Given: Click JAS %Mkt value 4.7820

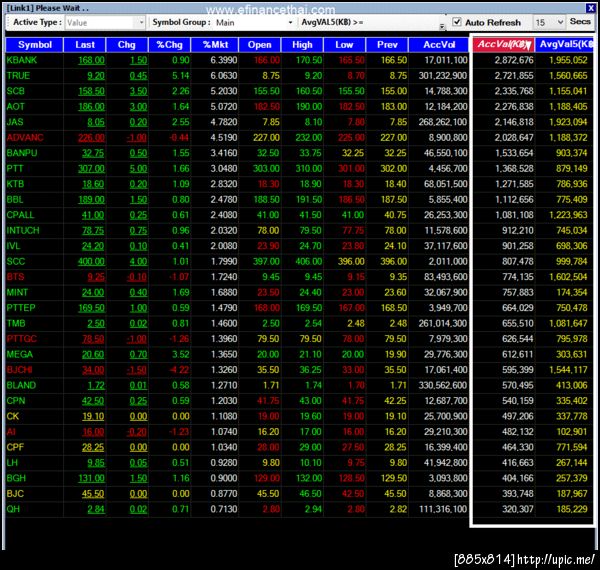Looking at the screenshot, I should coord(223,122).
